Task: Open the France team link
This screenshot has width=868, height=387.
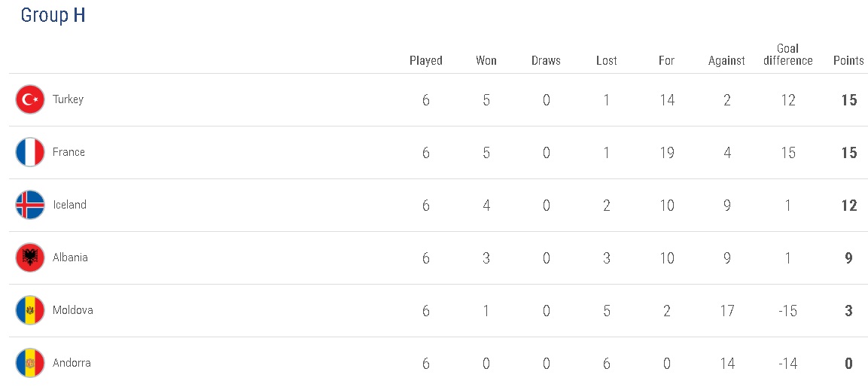Action: point(69,152)
